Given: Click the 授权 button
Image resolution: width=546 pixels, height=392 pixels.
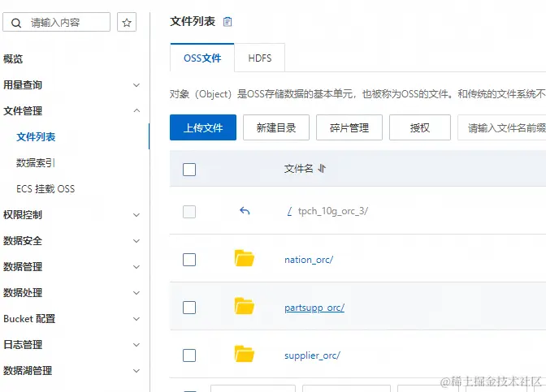Looking at the screenshot, I should [x=420, y=127].
